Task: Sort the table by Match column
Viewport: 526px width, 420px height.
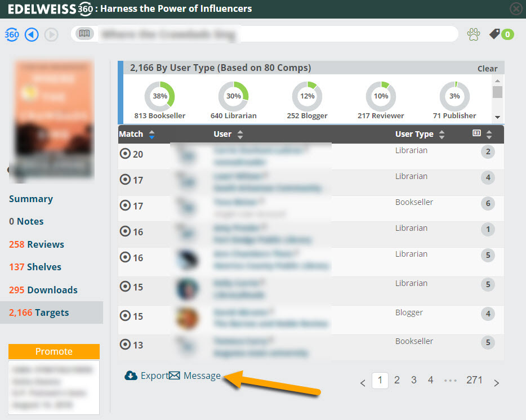Action: [151, 135]
